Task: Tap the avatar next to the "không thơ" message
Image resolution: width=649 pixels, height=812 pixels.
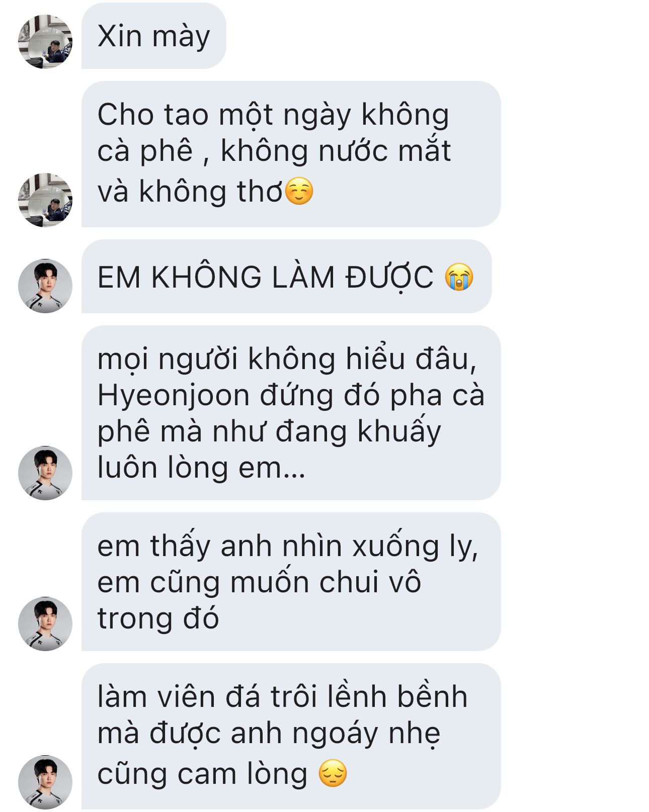Action: click(45, 200)
